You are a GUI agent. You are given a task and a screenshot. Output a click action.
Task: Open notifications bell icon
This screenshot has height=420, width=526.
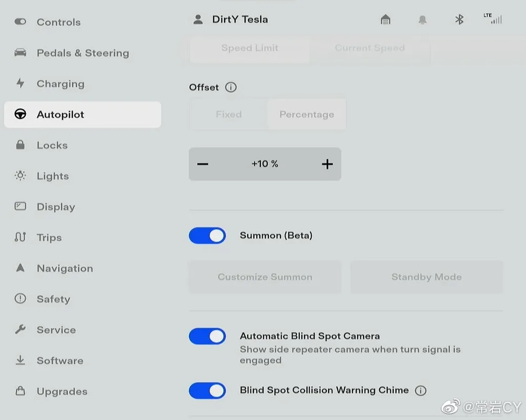422,20
